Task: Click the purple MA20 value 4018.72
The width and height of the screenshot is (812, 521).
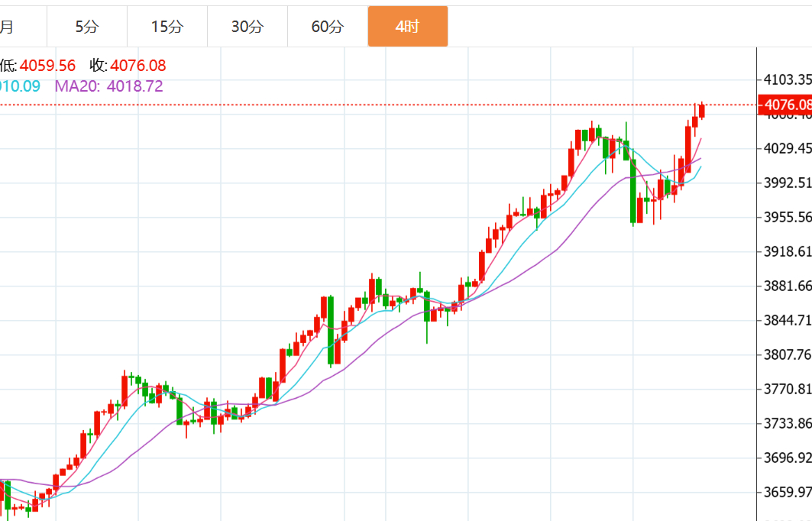Action: [134, 86]
